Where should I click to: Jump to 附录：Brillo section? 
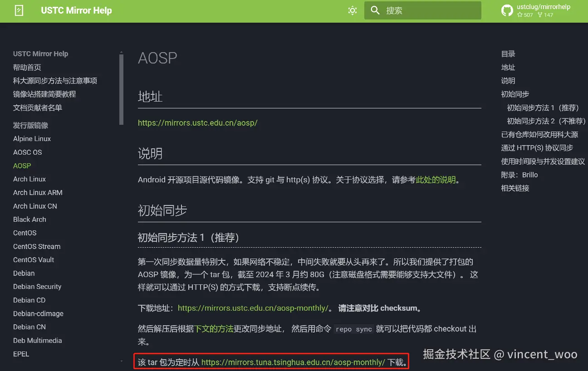[x=519, y=175]
